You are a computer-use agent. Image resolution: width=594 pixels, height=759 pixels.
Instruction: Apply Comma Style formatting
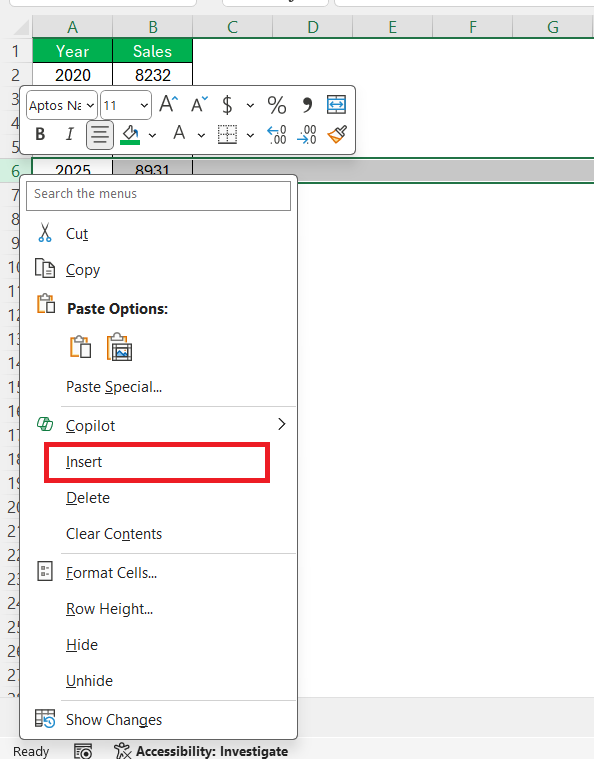[x=307, y=105]
